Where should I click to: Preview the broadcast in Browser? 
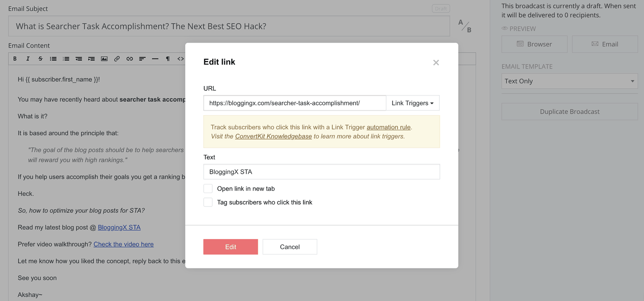(534, 44)
